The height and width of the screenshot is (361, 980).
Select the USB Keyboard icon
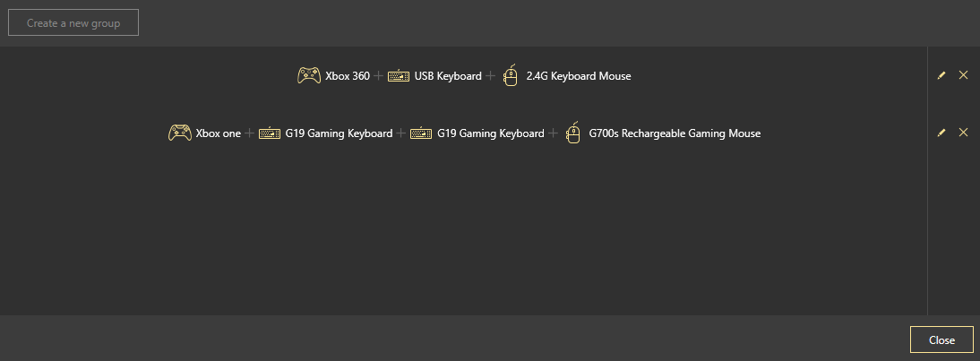399,76
